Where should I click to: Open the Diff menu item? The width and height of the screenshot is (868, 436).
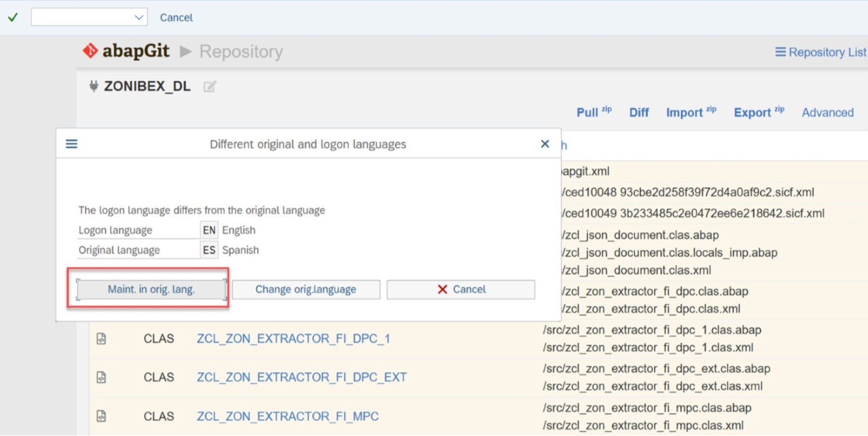(639, 112)
